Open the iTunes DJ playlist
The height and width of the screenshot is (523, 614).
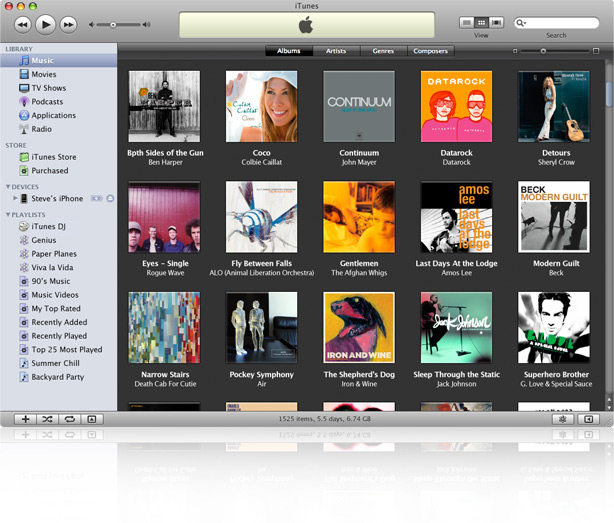click(58, 226)
